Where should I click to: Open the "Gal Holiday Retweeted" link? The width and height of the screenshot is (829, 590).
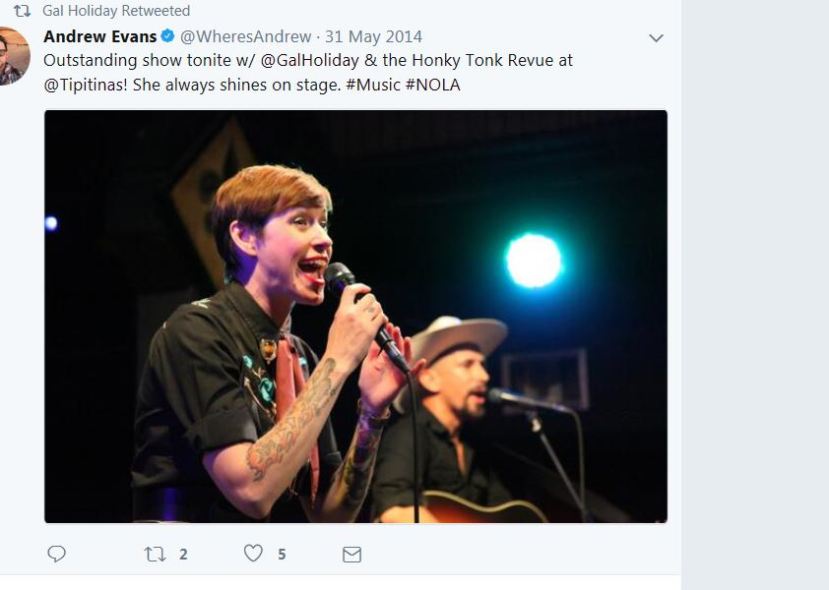[116, 11]
